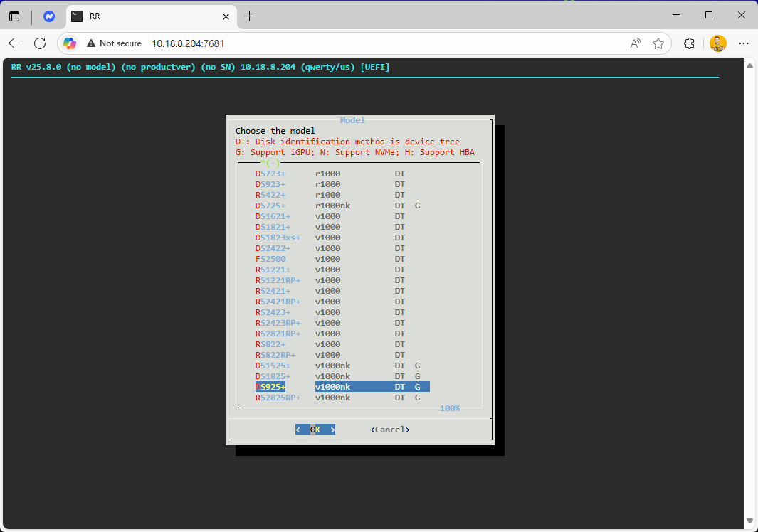Image resolution: width=758 pixels, height=532 pixels.
Task: Go back to the previous page
Action: click(x=14, y=43)
